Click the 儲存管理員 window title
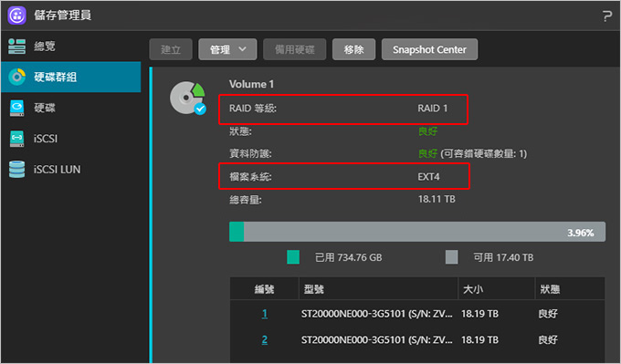 63,15
